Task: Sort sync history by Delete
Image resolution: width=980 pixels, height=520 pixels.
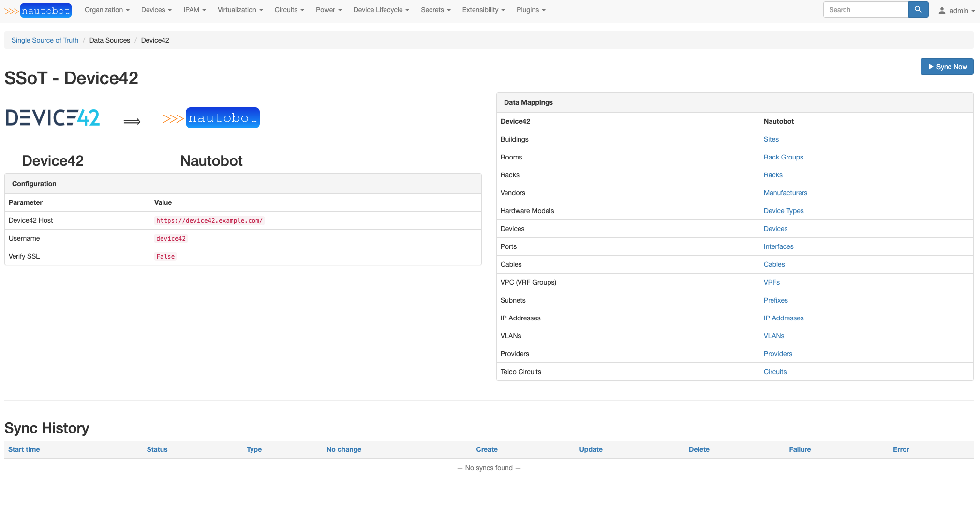Action: tap(699, 449)
